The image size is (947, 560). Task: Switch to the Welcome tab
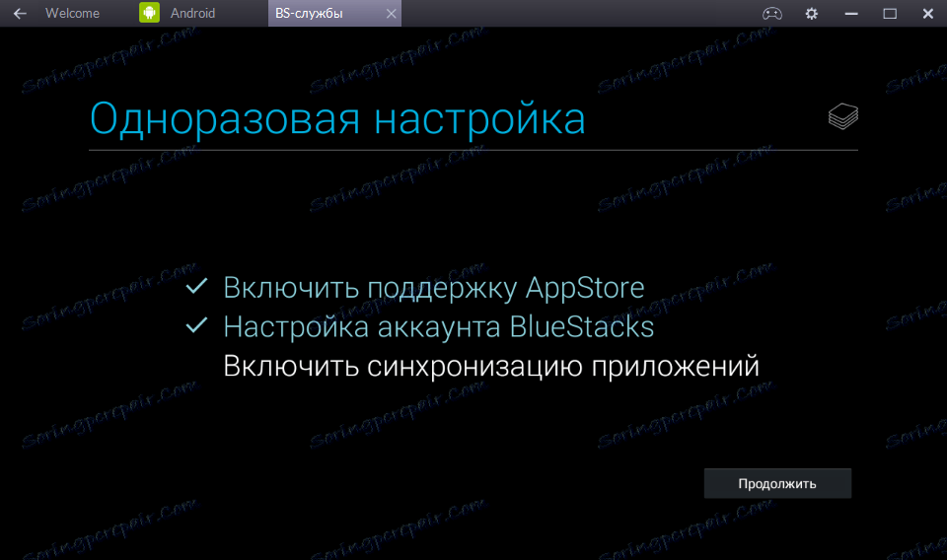[72, 13]
